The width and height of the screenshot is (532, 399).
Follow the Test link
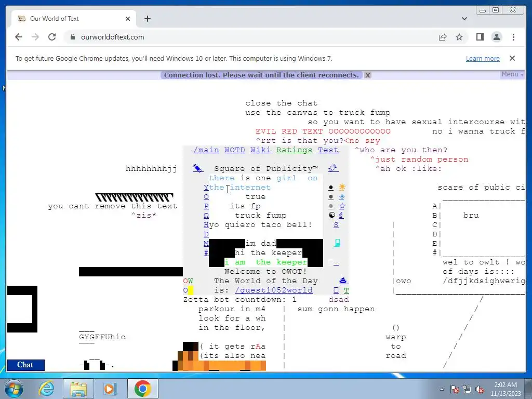point(328,150)
